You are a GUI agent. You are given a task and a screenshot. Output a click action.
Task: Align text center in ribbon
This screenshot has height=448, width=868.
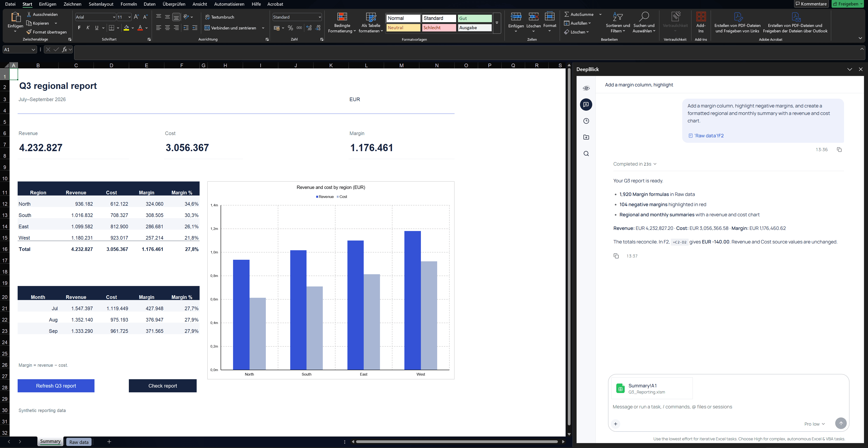tap(167, 28)
